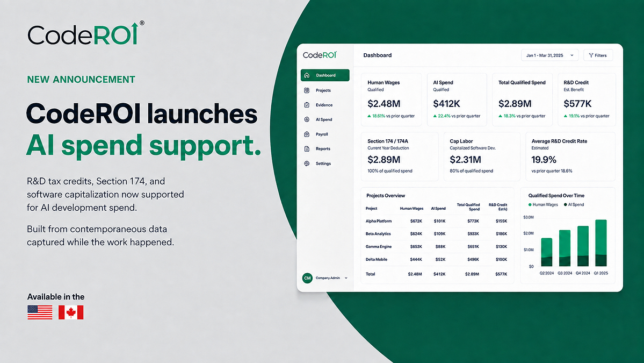Screen dimensions: 644x363
Task: Click the Canada flag
Action: [71, 312]
